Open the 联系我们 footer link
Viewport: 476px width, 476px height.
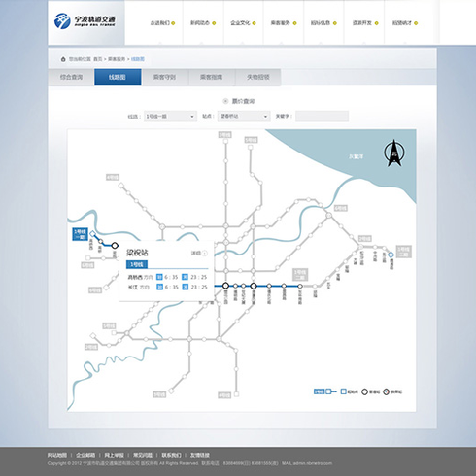coord(172,455)
